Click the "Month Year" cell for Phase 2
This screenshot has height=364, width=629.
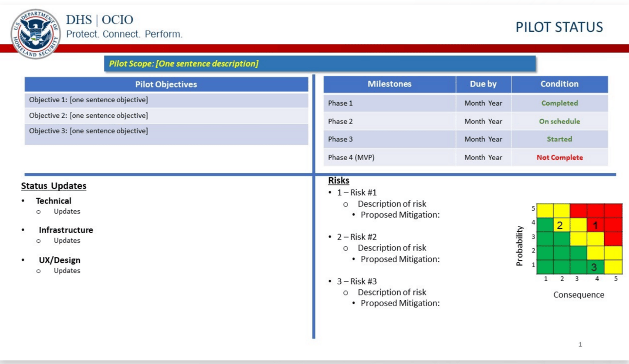click(483, 121)
